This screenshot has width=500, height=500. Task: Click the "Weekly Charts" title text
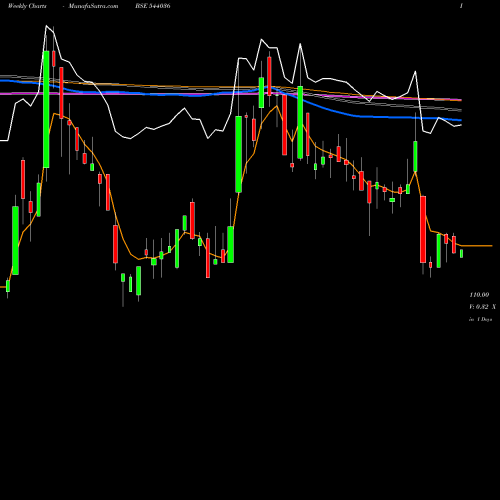tap(27, 6)
